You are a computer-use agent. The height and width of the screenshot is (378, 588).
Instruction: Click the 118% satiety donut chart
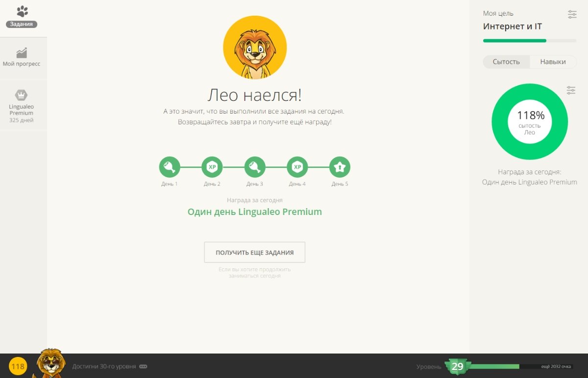point(530,121)
